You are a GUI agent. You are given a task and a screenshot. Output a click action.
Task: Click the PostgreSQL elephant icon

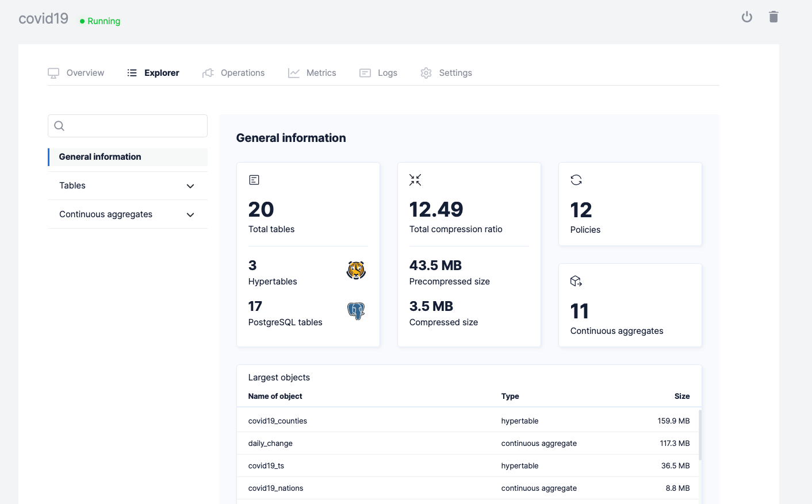tap(356, 311)
